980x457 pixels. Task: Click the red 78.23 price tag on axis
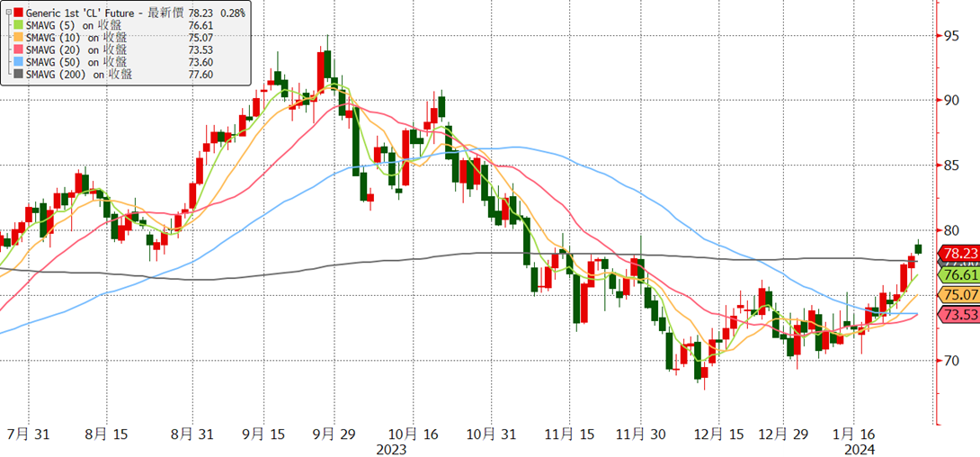point(958,254)
